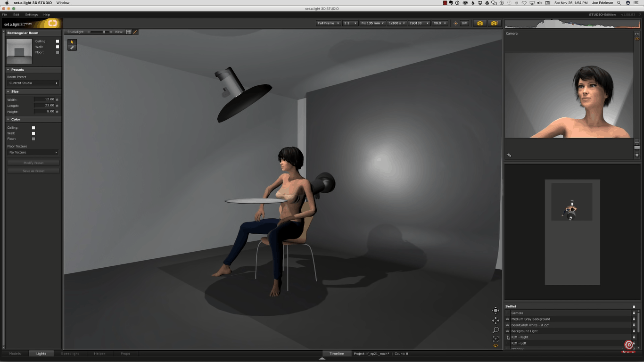Click the Studiolight minus icon
Screen dimensions: 644x362
89,32
